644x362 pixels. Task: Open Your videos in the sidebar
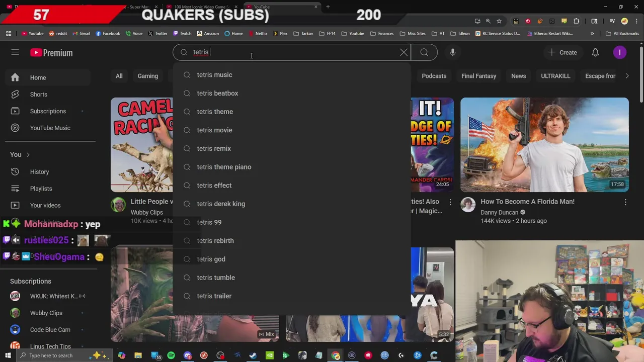tap(48, 205)
